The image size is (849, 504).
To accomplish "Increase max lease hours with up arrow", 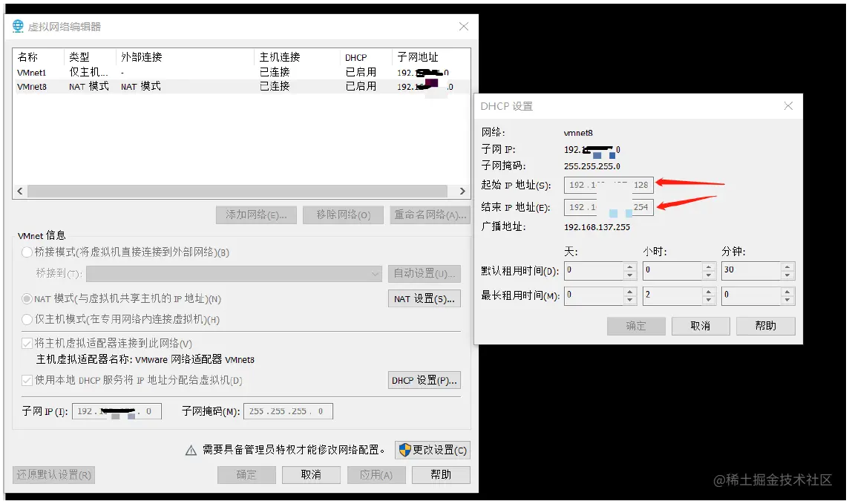I will coord(708,292).
